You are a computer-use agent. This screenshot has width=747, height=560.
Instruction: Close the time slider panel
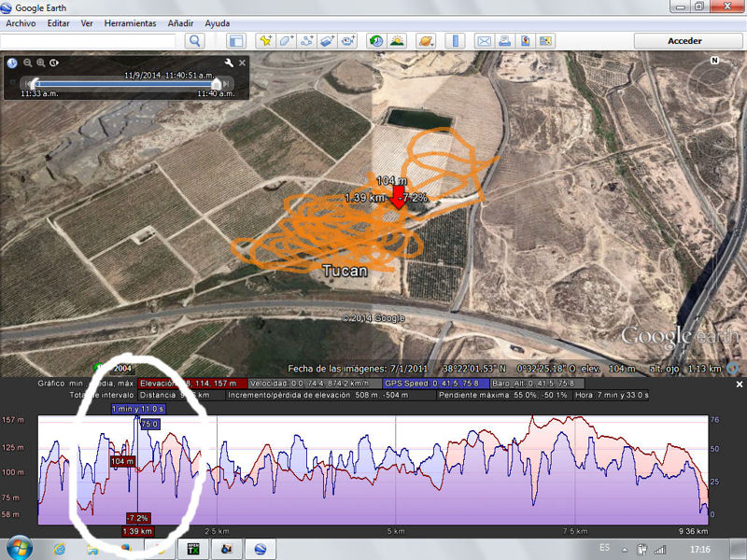[242, 63]
